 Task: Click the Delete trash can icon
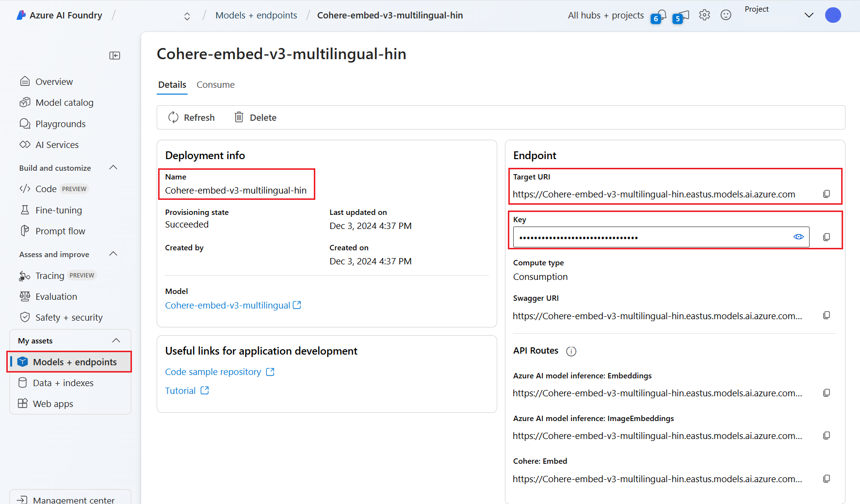click(239, 117)
